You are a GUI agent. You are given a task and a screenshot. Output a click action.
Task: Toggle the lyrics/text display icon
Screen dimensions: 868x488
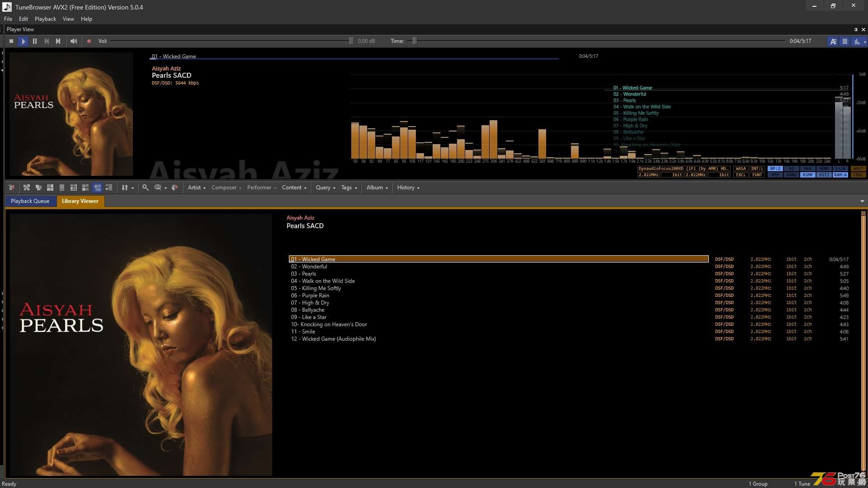click(x=833, y=41)
